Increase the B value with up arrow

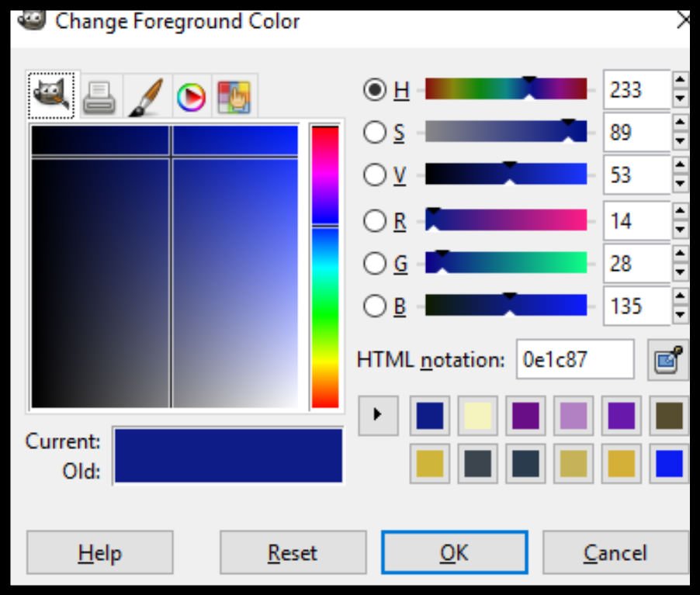680,296
